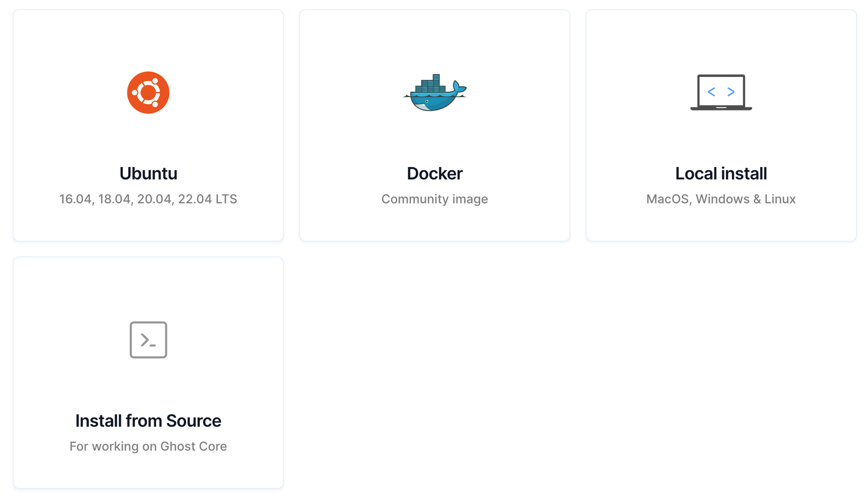
Task: Open the Install from Source heading
Action: (x=148, y=421)
